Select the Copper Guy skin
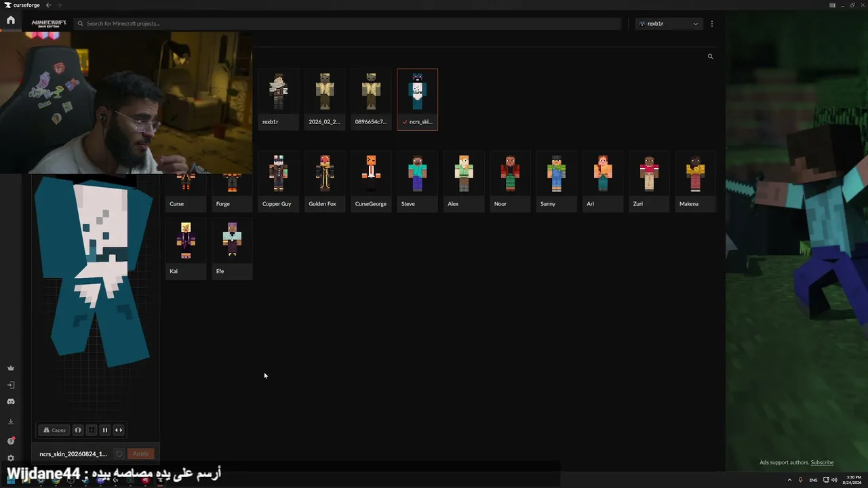 278,182
